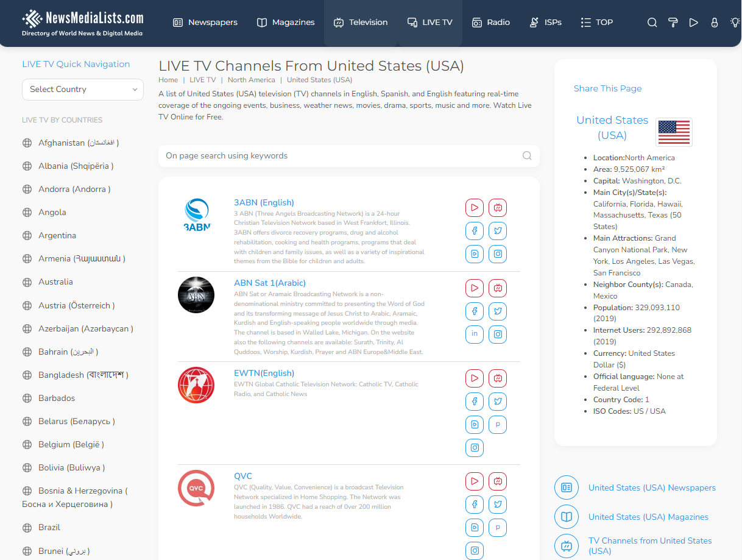Open QVC channel title link
Viewport: 742px width, 560px height.
243,476
